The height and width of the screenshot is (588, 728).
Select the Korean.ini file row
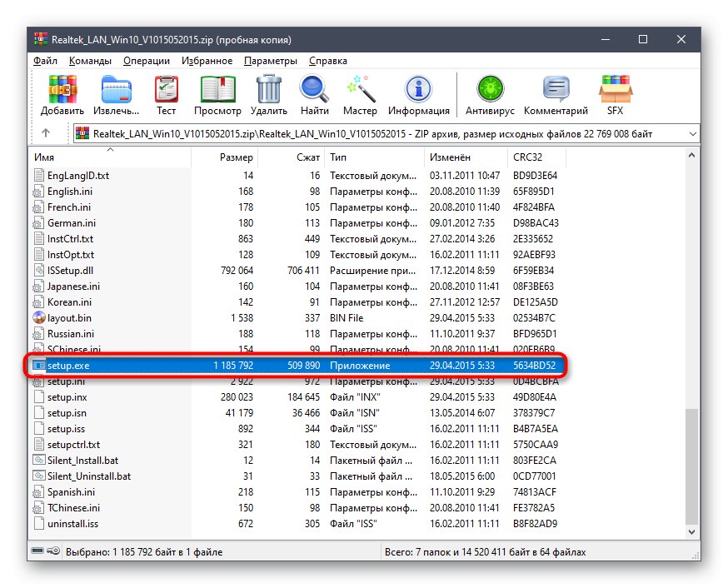click(x=297, y=301)
